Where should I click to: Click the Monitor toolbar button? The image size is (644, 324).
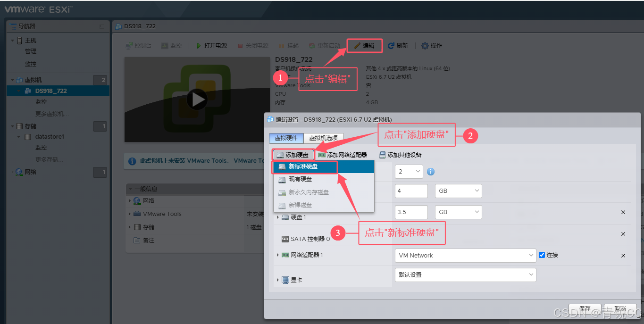point(171,46)
